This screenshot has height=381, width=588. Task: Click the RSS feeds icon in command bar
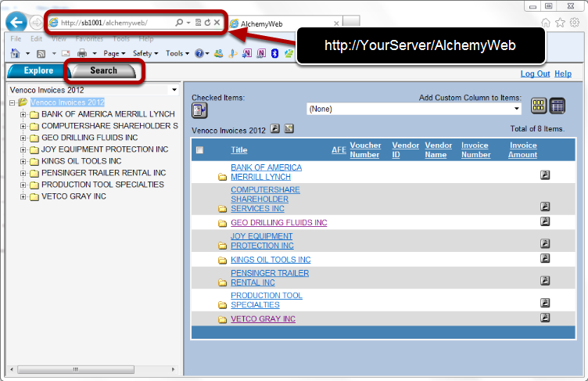(x=41, y=54)
